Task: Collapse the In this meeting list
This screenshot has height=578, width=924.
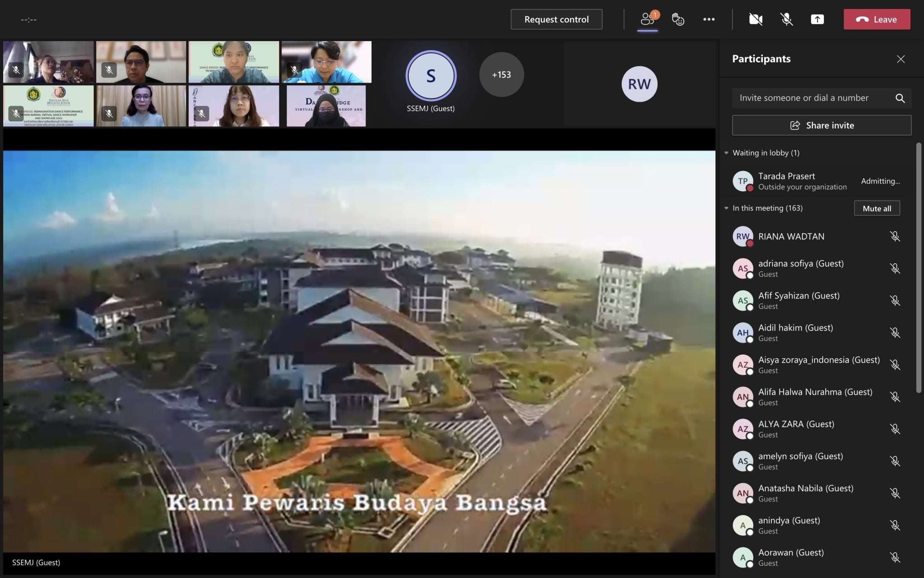Action: (726, 208)
